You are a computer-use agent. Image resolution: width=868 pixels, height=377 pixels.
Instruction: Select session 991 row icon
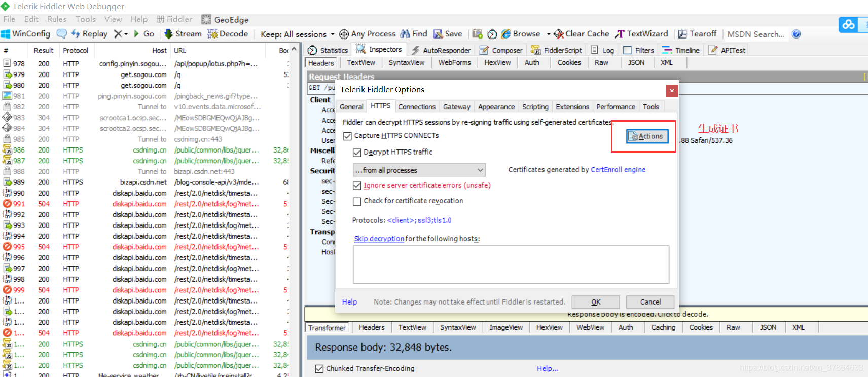click(x=7, y=204)
